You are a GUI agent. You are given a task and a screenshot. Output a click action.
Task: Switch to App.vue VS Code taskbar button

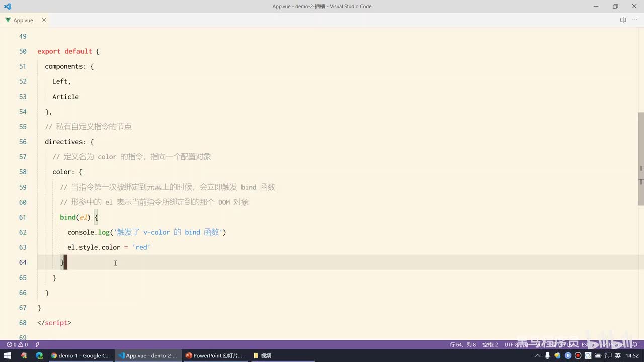147,355
